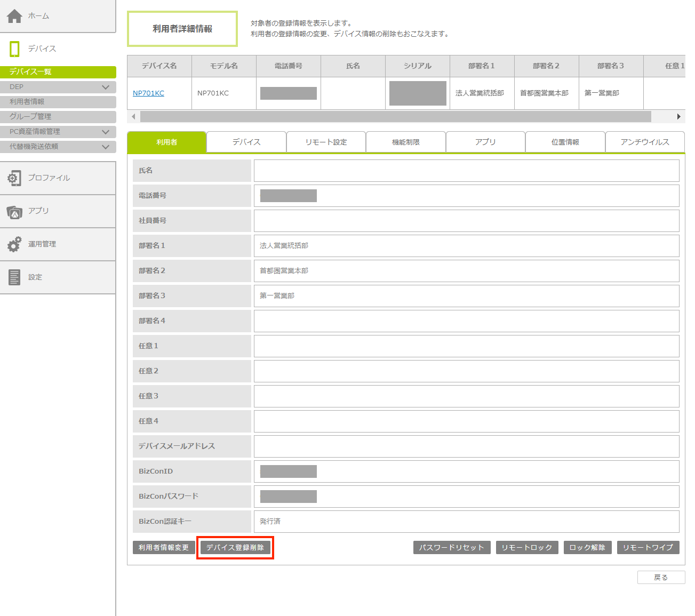
Task: Click the デバイス登録削除 button
Action: (x=235, y=548)
